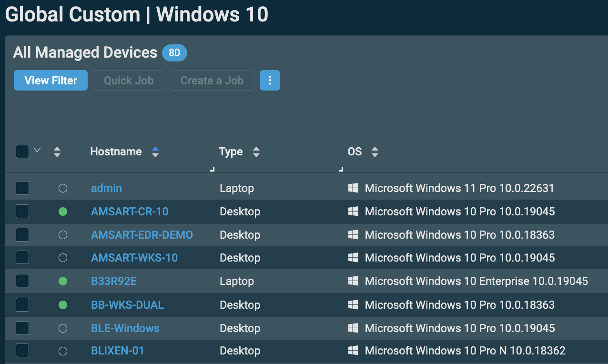Click the Hostname column header label
This screenshot has height=364, width=608.
116,152
